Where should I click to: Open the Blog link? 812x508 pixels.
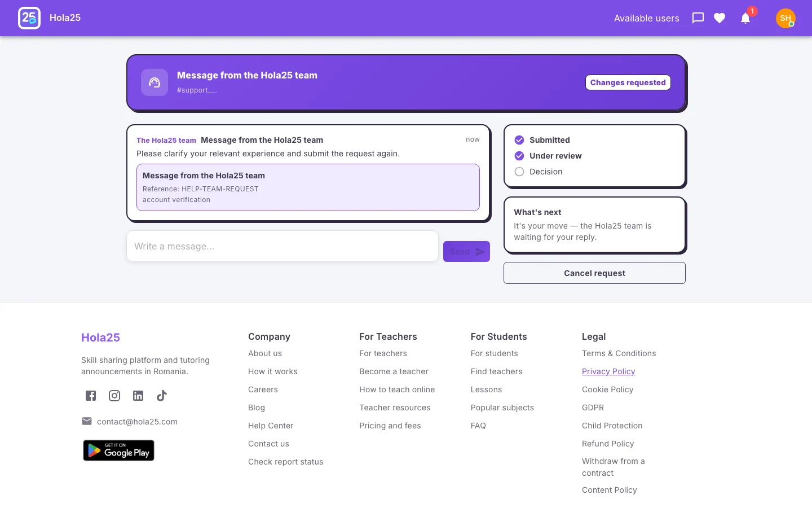click(257, 408)
